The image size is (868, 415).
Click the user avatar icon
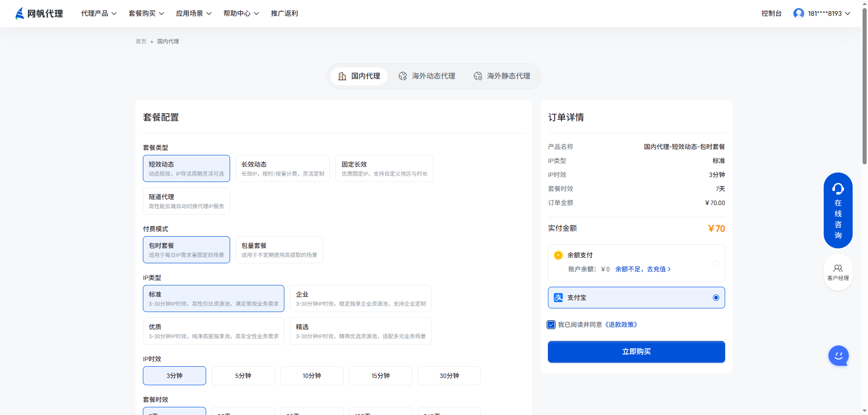(798, 14)
